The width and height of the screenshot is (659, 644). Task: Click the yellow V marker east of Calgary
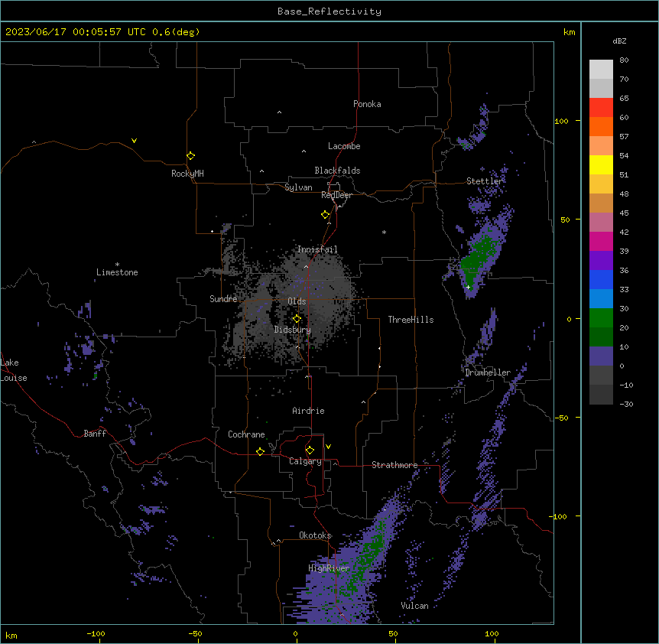coord(328,447)
